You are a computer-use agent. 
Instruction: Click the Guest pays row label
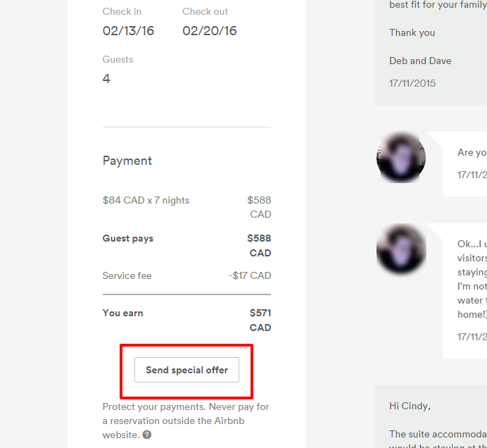click(x=128, y=238)
